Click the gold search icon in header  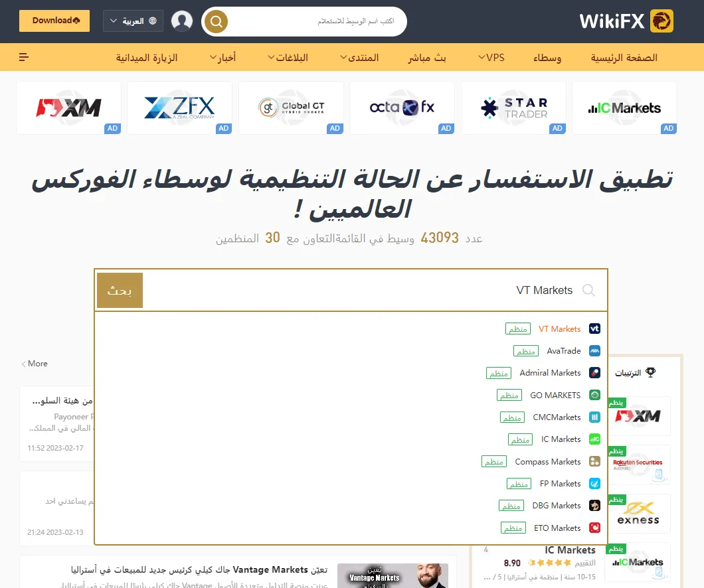click(217, 21)
